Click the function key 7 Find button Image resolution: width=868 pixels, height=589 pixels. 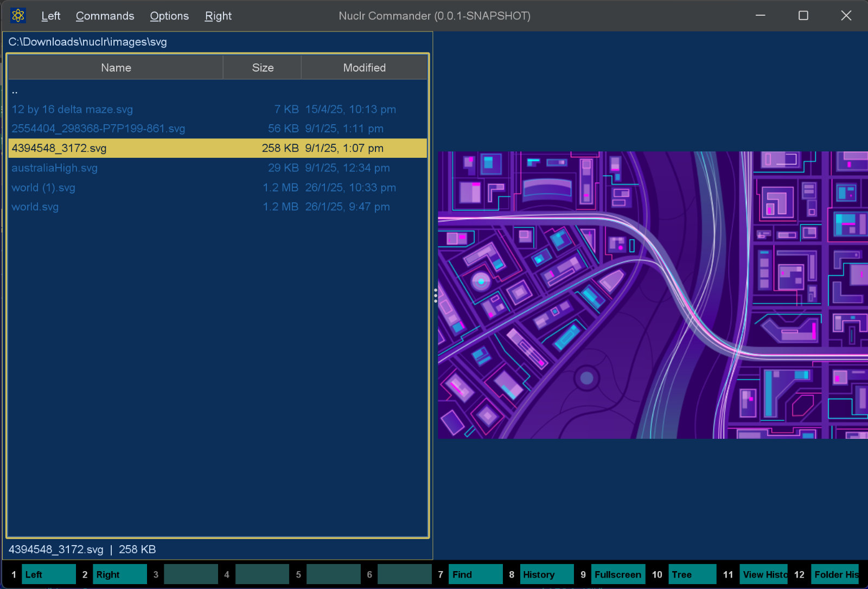(476, 574)
